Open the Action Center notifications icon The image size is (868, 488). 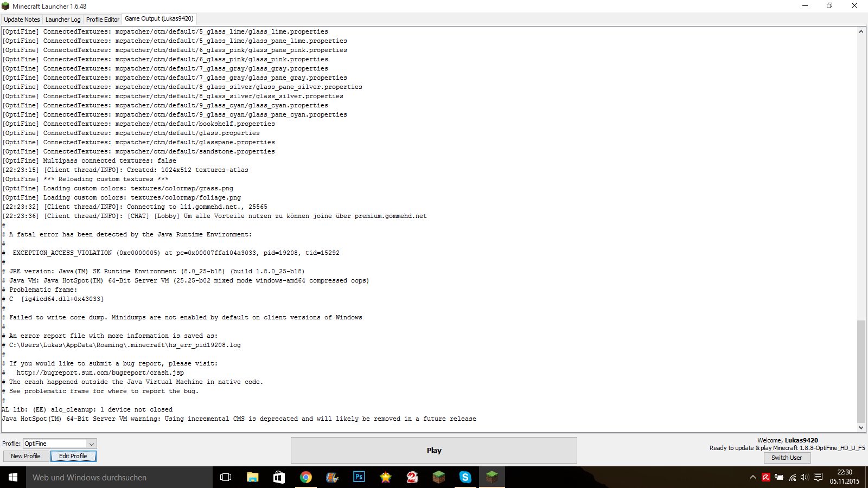[x=818, y=478]
